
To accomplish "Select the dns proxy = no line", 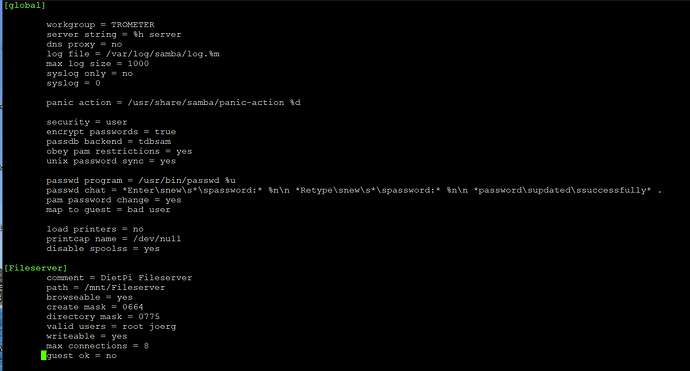I will click(84, 44).
